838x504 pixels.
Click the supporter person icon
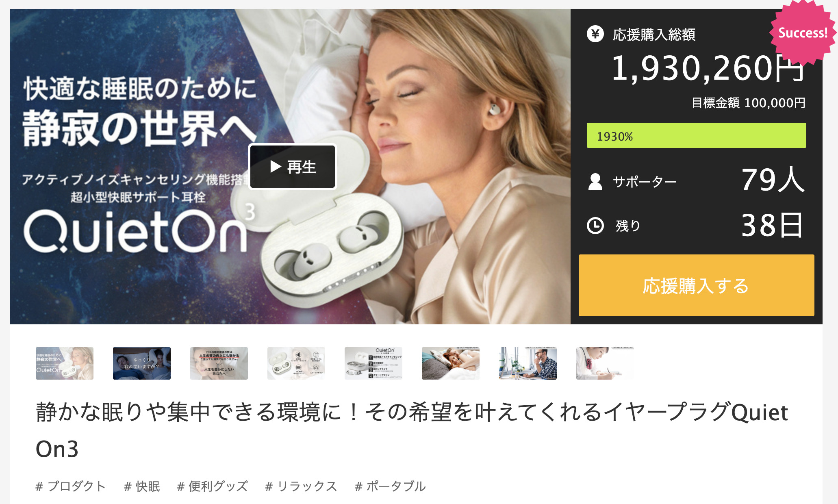coord(595,181)
